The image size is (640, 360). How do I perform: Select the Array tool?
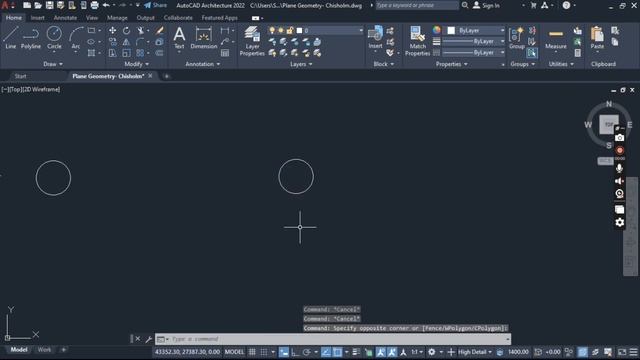coord(140,53)
